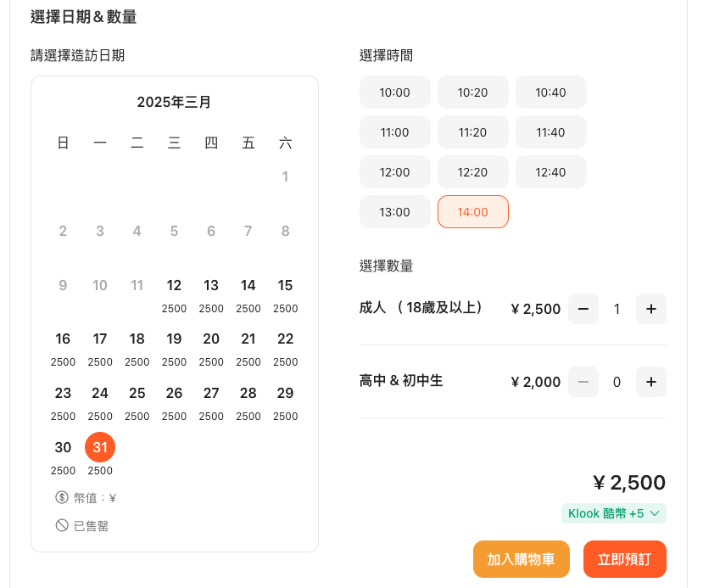Choose the 10:40 time slot

[x=550, y=92]
